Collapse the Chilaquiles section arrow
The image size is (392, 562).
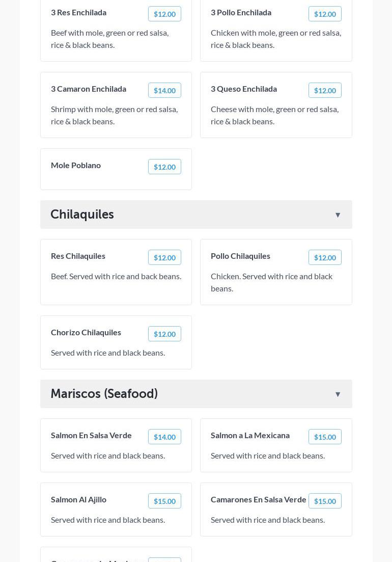[338, 215]
